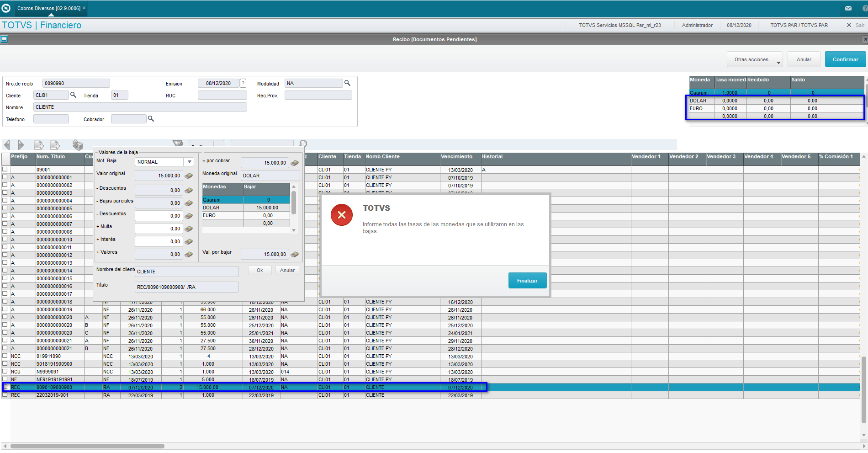Image resolution: width=868 pixels, height=453 pixels.
Task: Click Anular in the Valores de la baja panel
Action: point(287,270)
